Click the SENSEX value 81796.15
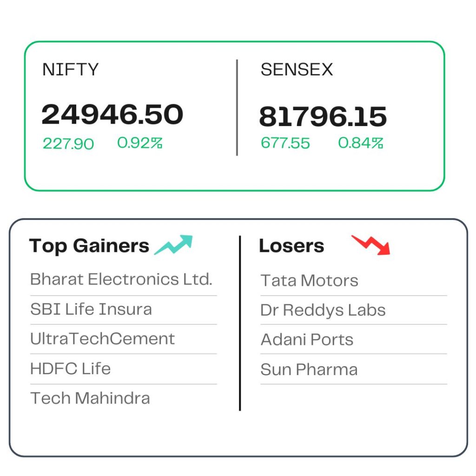This screenshot has width=476, height=476. 323,117
